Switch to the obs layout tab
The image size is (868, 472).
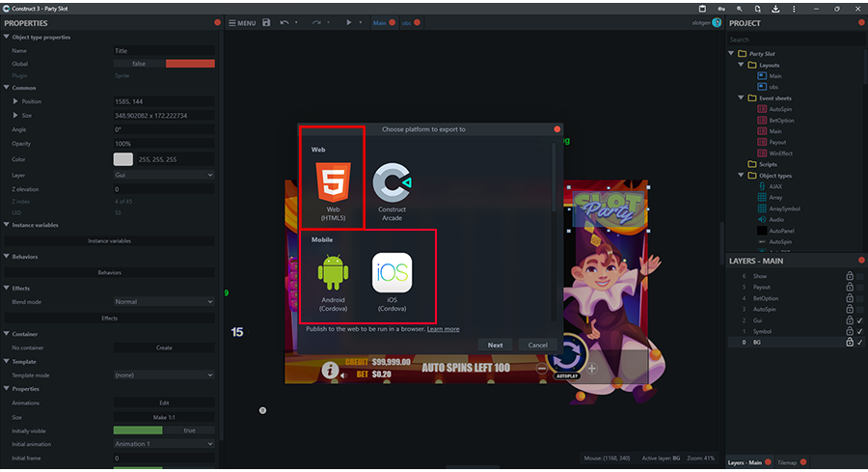tap(406, 23)
